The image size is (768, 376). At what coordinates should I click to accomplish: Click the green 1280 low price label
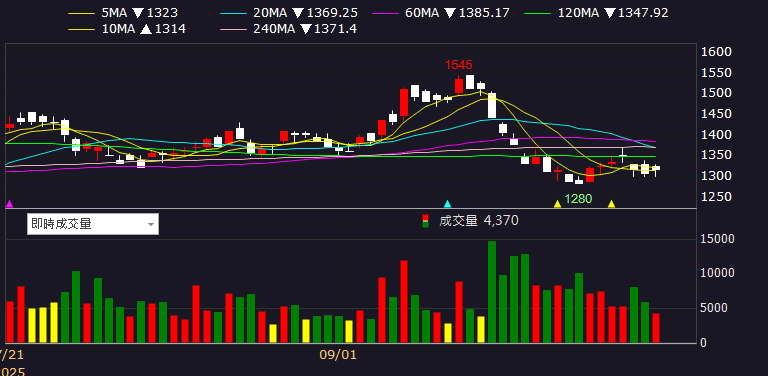(x=578, y=199)
